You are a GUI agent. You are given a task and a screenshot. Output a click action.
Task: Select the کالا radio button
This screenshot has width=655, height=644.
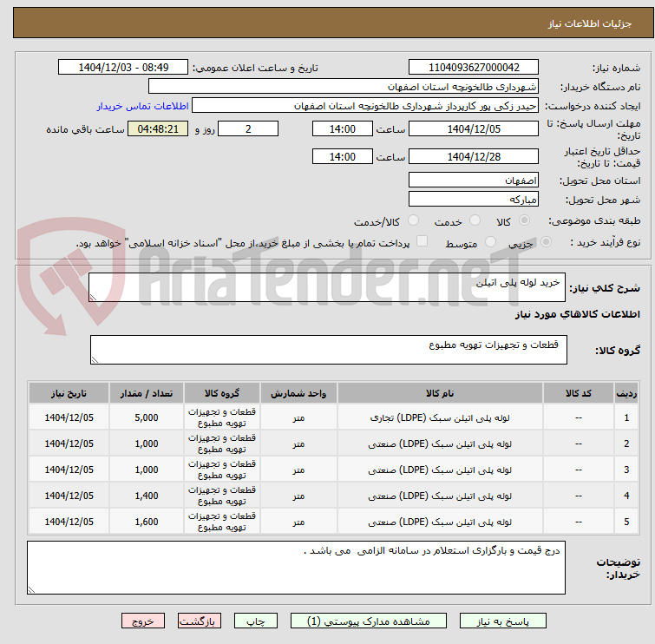point(524,220)
